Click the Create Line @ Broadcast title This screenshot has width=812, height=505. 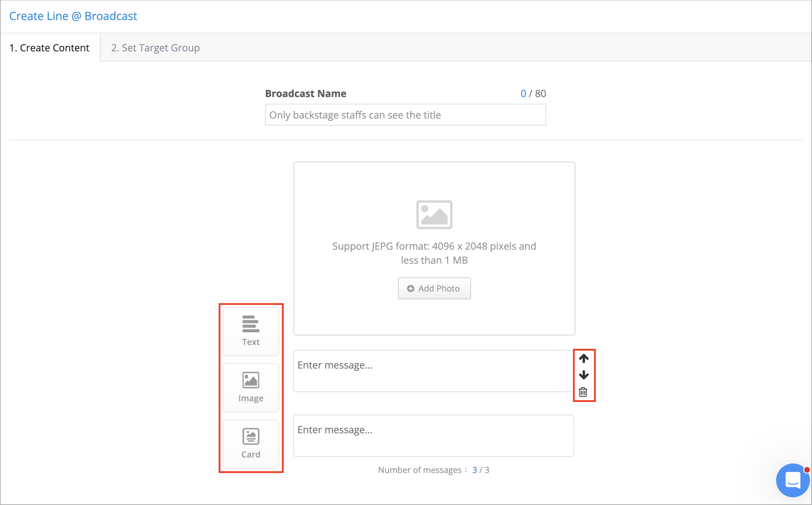tap(73, 16)
